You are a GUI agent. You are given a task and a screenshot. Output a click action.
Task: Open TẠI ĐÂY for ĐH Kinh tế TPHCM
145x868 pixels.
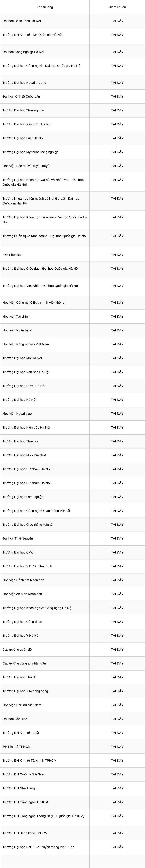[x=117, y=747]
